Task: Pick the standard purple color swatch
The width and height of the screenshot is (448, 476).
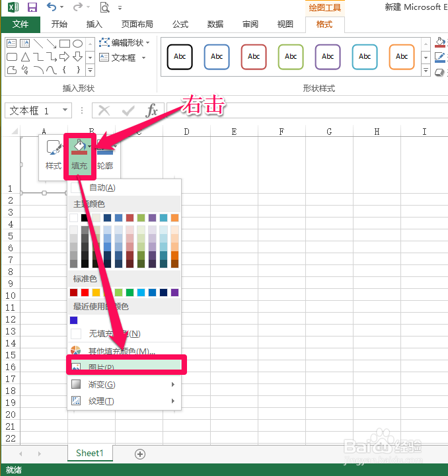Action: [x=174, y=292]
